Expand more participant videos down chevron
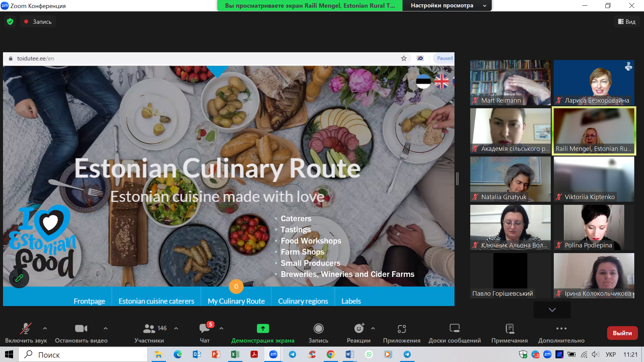This screenshot has height=362, width=644. [552, 310]
